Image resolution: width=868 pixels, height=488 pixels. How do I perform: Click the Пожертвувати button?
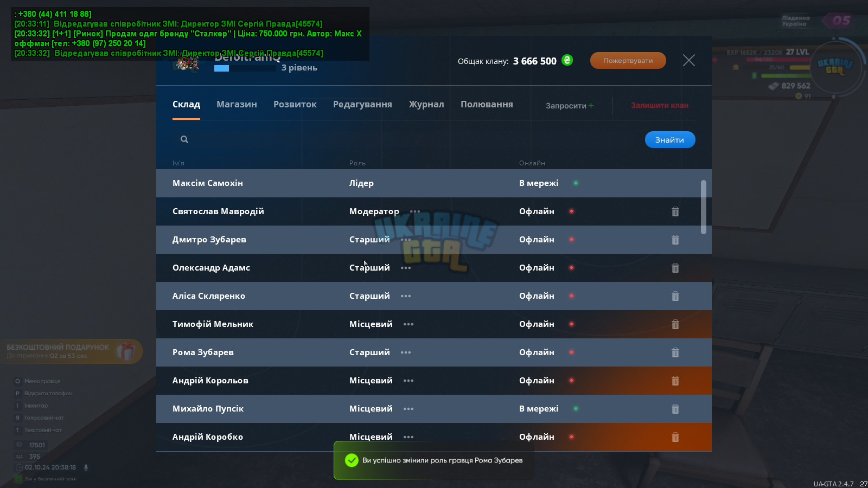tap(628, 60)
